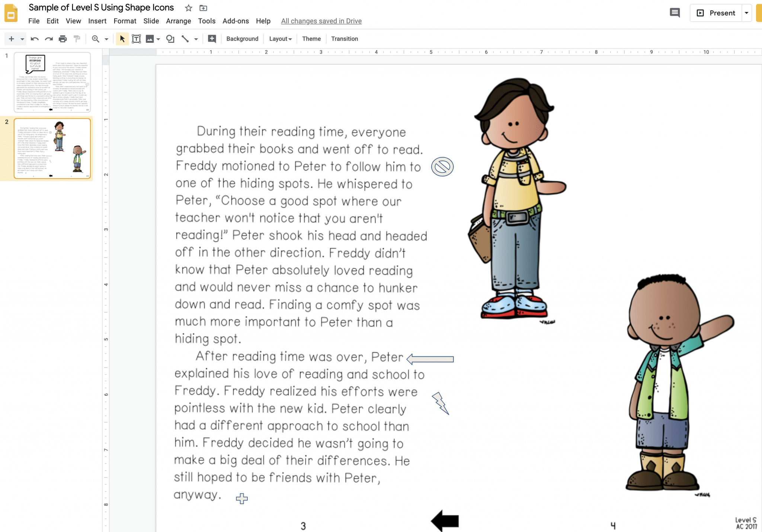Open the Line tool dropdown arrow

click(x=196, y=38)
